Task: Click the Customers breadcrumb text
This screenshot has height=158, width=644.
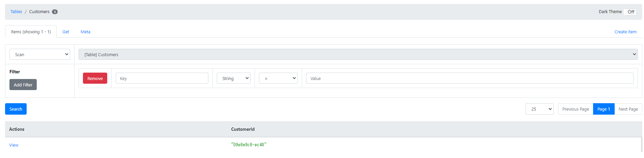Action: pos(39,12)
